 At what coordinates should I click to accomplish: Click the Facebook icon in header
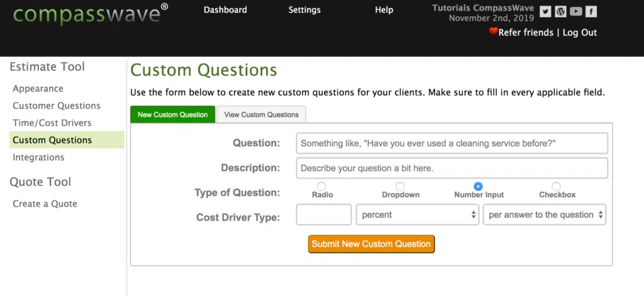(x=592, y=11)
